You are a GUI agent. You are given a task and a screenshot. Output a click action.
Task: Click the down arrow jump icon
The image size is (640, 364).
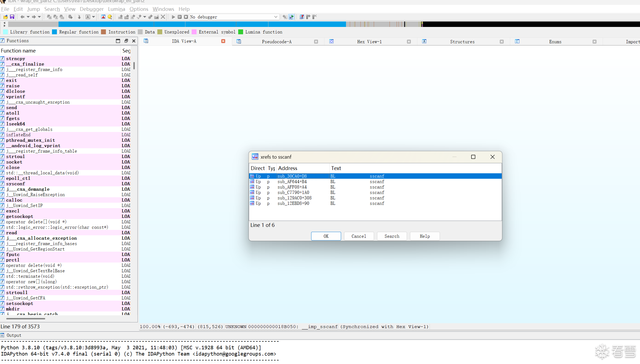point(79,17)
